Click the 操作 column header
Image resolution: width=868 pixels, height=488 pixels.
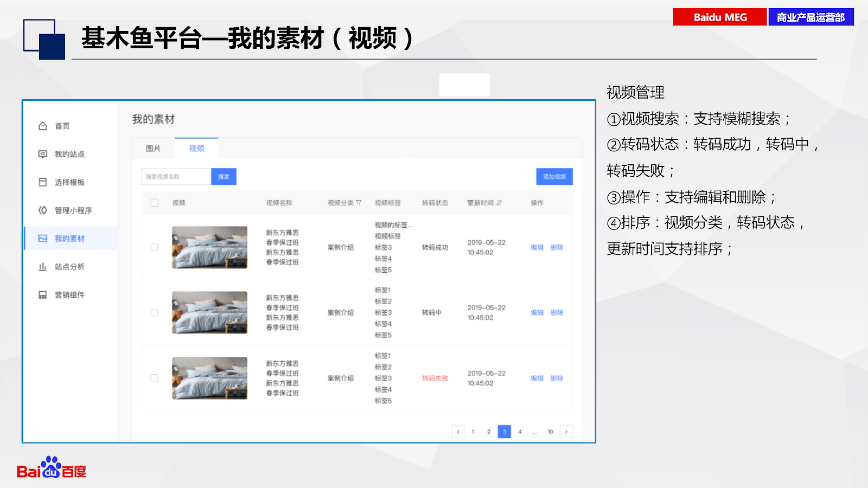(x=537, y=203)
